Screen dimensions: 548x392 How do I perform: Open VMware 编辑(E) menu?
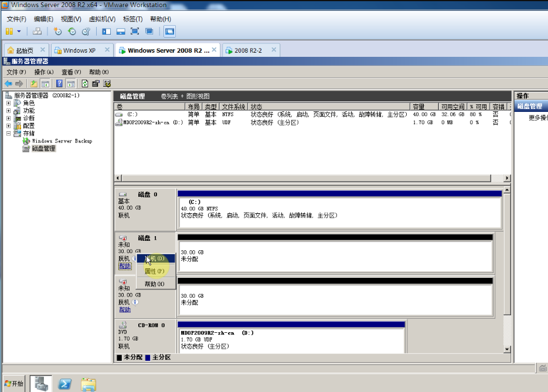[x=43, y=19]
